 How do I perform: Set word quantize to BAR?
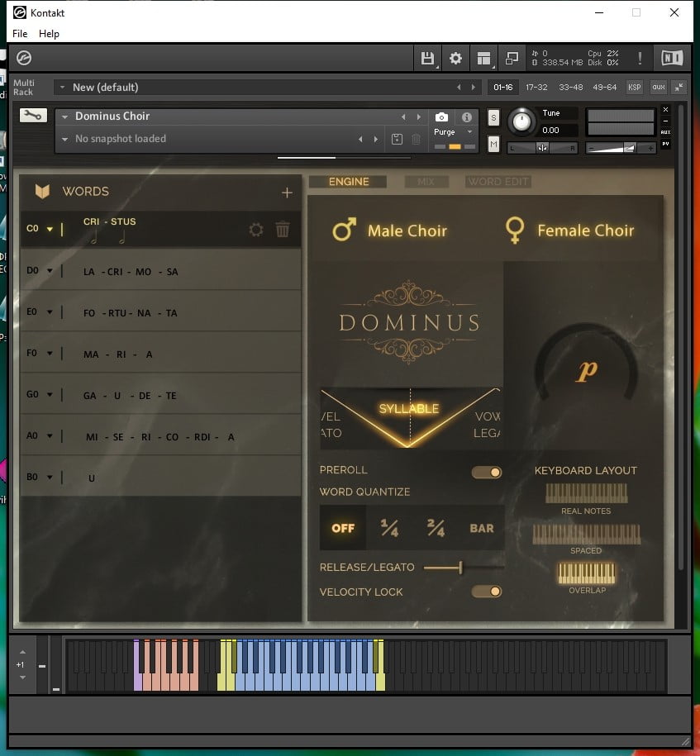click(x=482, y=528)
